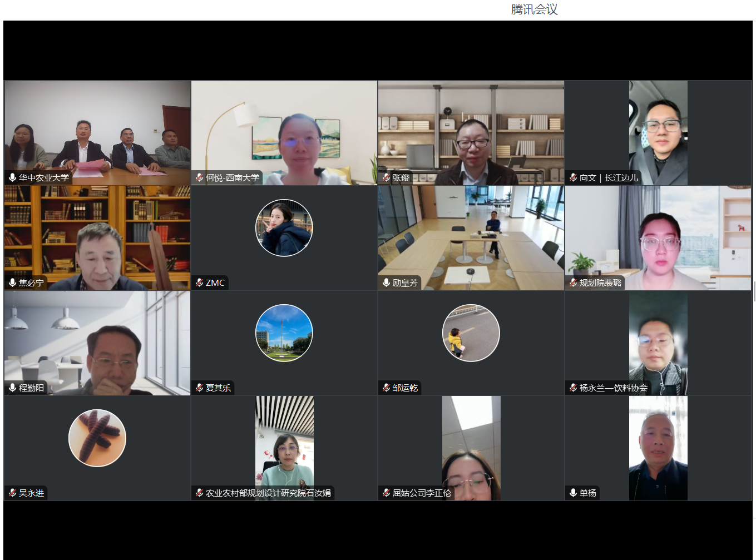Click the mic icon next to 程勤阳
Image resolution: width=756 pixels, height=560 pixels.
pos(12,388)
